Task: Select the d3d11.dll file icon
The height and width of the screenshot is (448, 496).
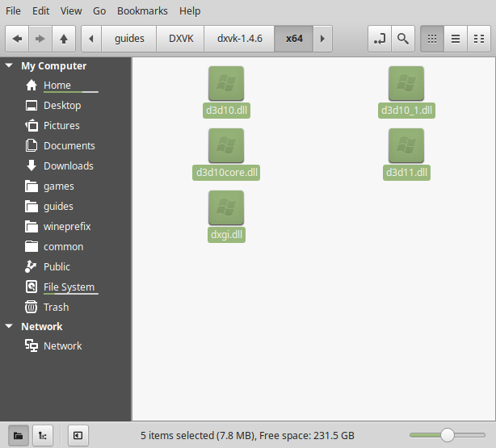Action: 406,146
